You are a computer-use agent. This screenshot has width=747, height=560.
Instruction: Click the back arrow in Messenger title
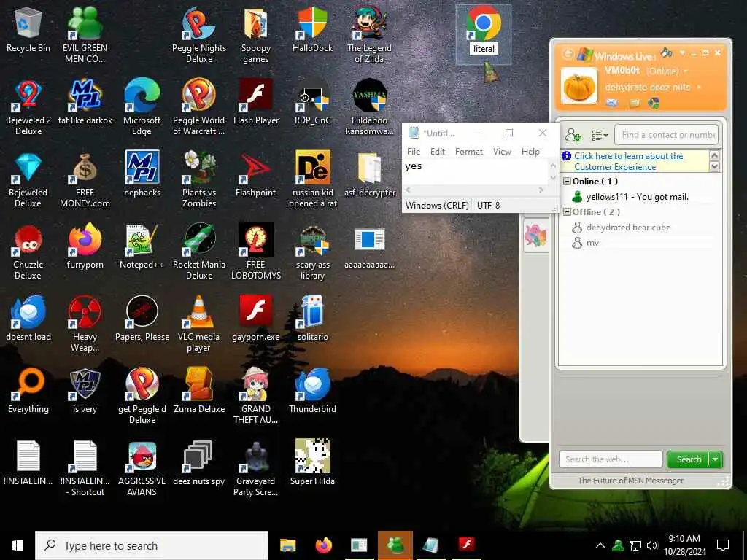(x=568, y=54)
